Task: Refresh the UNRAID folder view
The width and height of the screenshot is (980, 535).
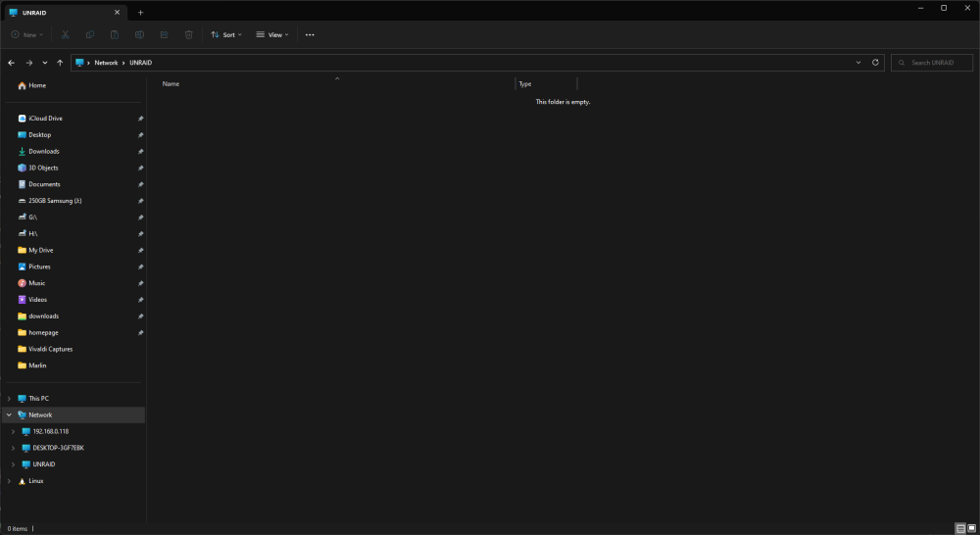Action: point(875,63)
